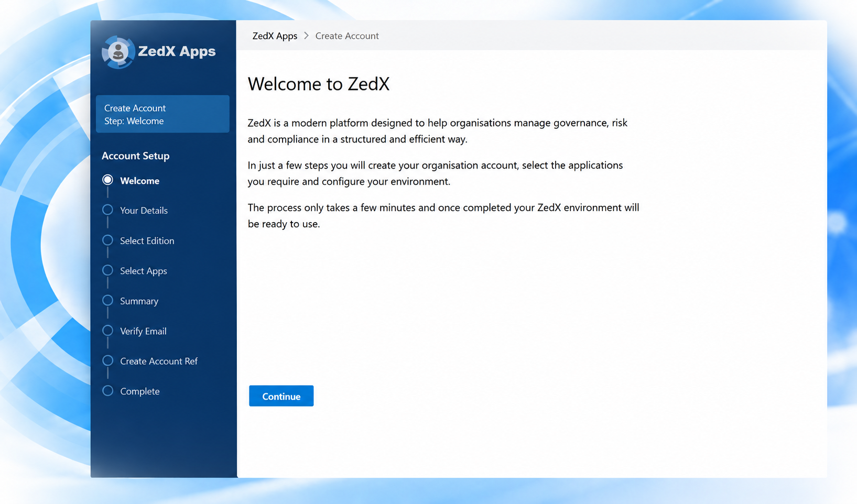Click the ZedX Apps sidebar title text
Screen dimensions: 857x504
click(177, 51)
